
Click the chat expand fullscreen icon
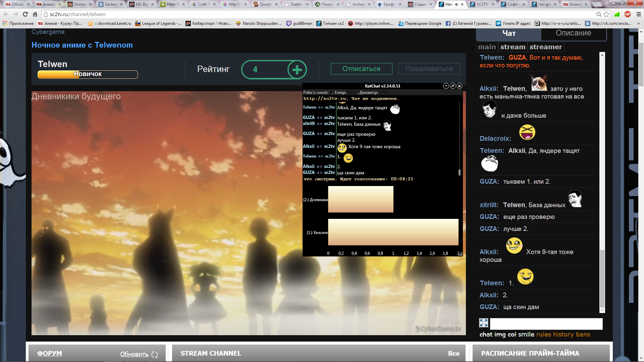click(x=484, y=323)
